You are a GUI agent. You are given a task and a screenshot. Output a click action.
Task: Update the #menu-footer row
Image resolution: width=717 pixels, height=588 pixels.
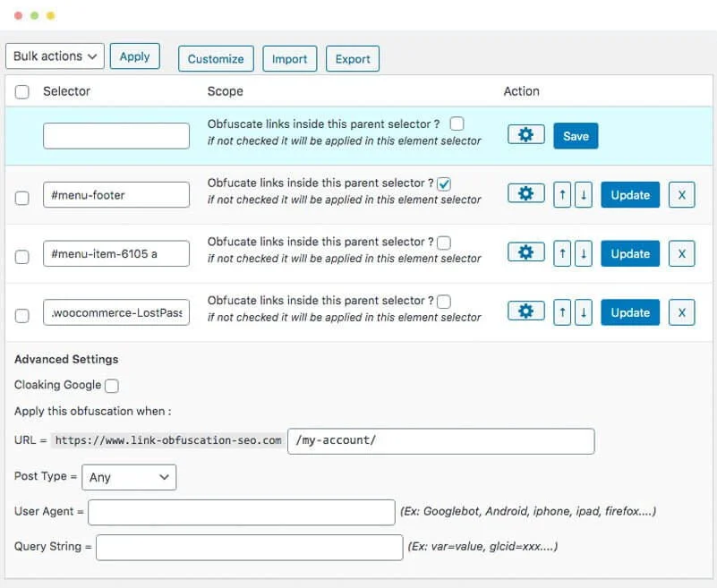[630, 195]
